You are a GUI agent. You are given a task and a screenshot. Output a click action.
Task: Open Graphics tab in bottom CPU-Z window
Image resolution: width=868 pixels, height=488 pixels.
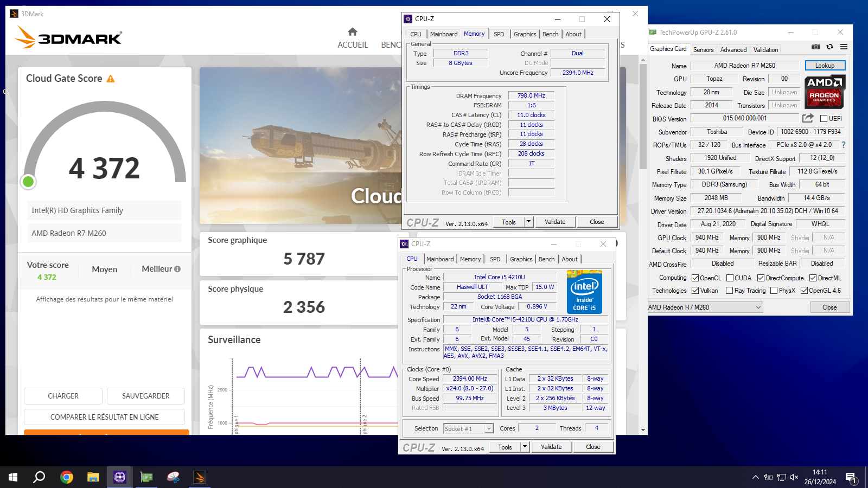point(521,259)
